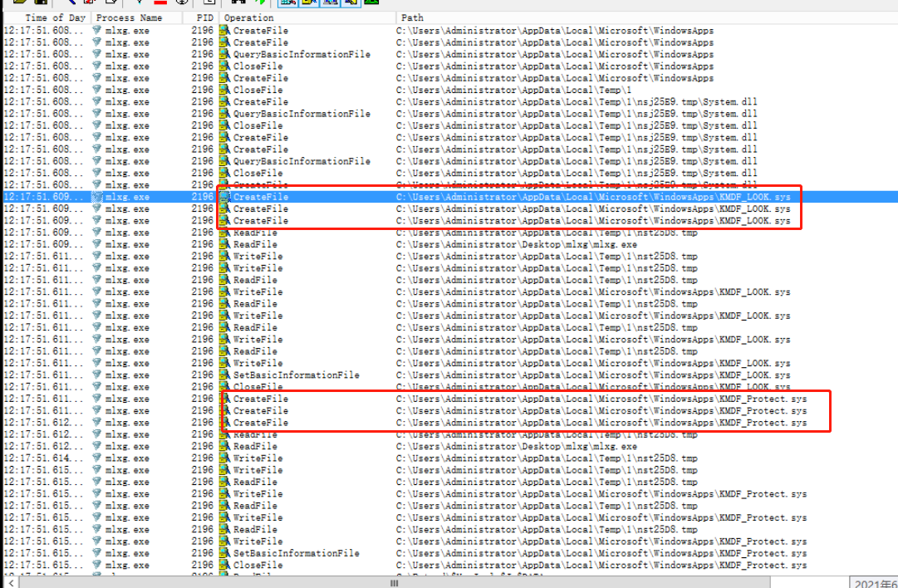Click file icon of QueryBasicInformationFile WindowsApps row
The image size is (898, 588).
(223, 55)
